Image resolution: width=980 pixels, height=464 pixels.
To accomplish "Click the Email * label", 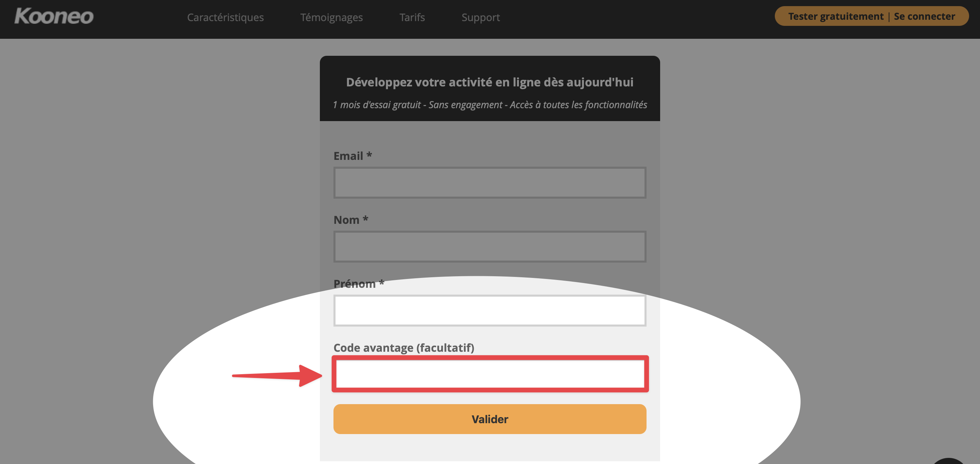I will pyautogui.click(x=353, y=156).
